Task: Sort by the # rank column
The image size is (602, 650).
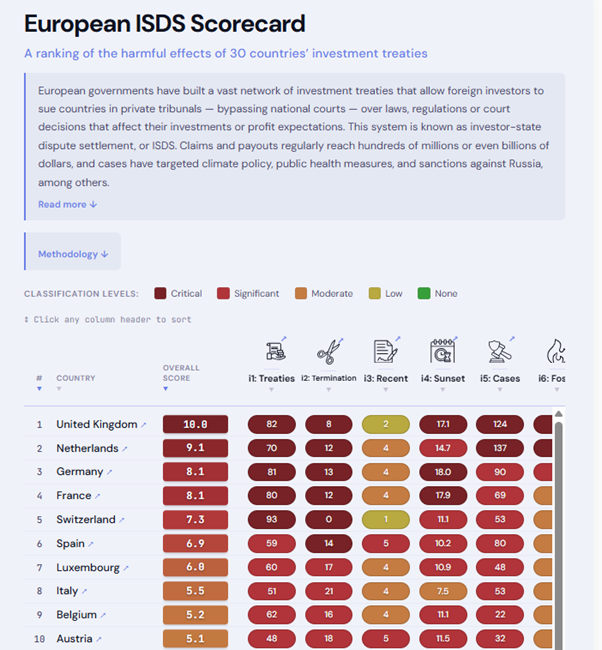Action: tap(39, 378)
